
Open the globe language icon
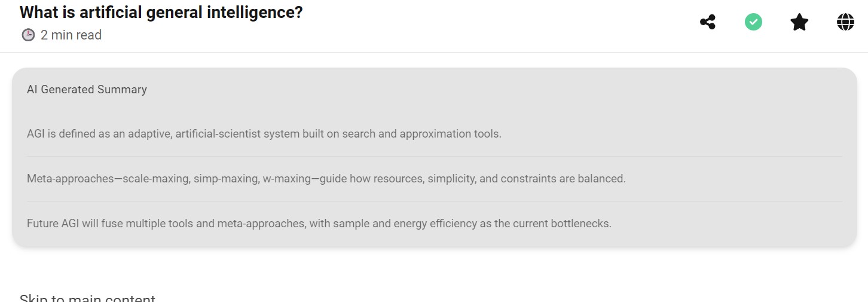point(845,23)
